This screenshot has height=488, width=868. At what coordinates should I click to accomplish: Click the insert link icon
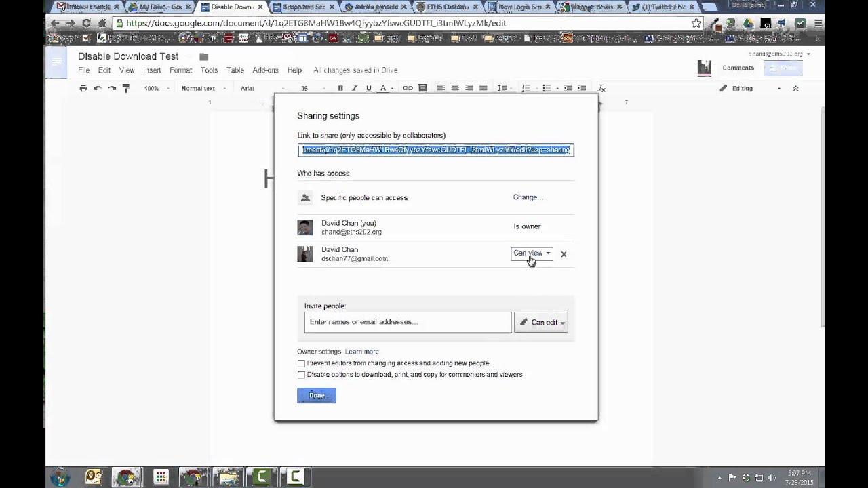click(408, 88)
